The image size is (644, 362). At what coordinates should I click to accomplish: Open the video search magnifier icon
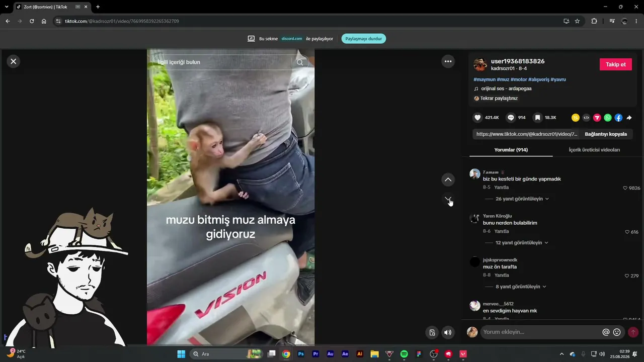click(300, 62)
